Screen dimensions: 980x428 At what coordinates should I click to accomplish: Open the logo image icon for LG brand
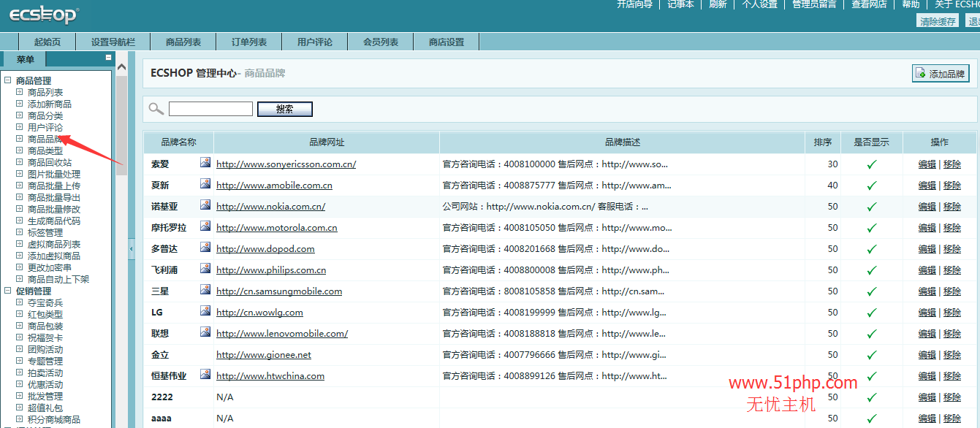[x=205, y=311]
